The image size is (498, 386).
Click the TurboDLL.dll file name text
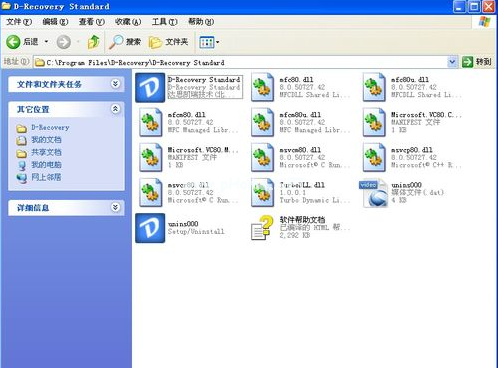[302, 185]
